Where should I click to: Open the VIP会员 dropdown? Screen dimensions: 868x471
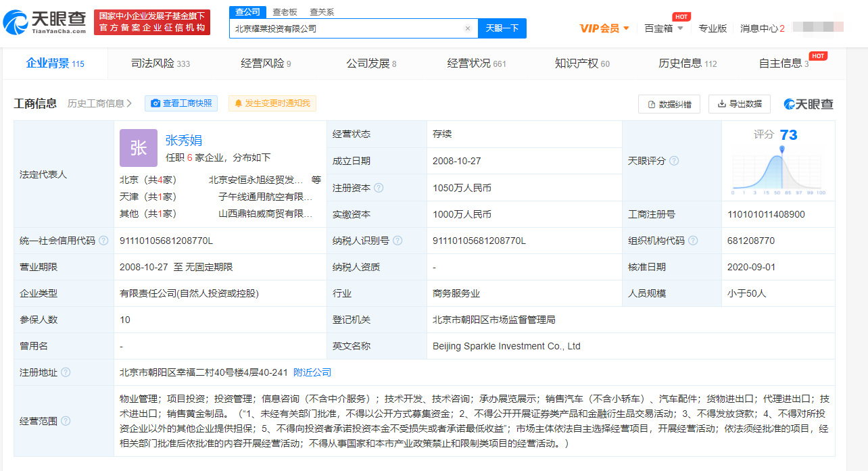click(604, 28)
